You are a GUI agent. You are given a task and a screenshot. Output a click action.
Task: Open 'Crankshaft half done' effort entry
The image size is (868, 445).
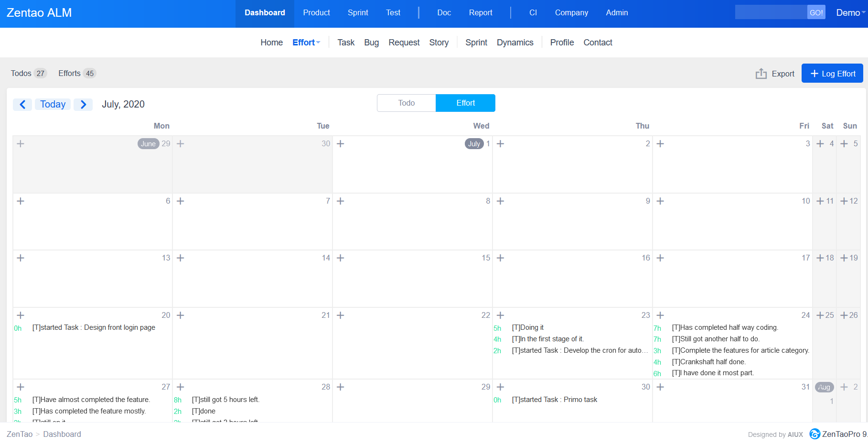(x=708, y=362)
